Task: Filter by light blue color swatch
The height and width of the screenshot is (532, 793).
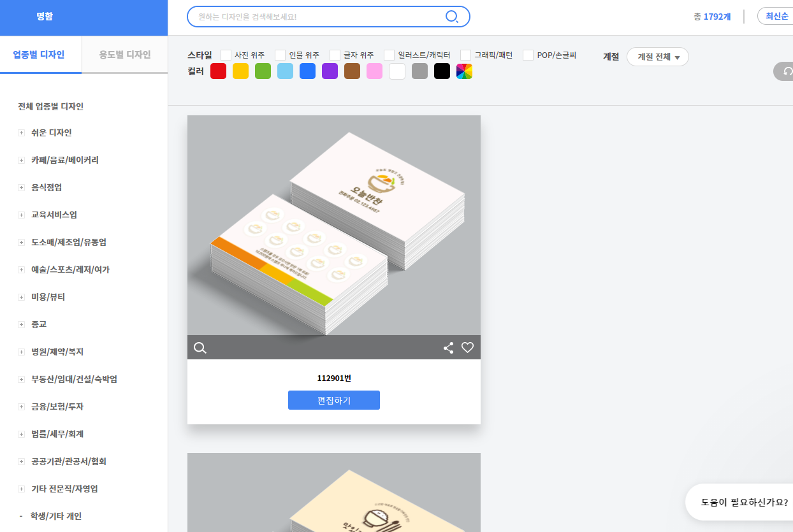Action: [x=286, y=71]
